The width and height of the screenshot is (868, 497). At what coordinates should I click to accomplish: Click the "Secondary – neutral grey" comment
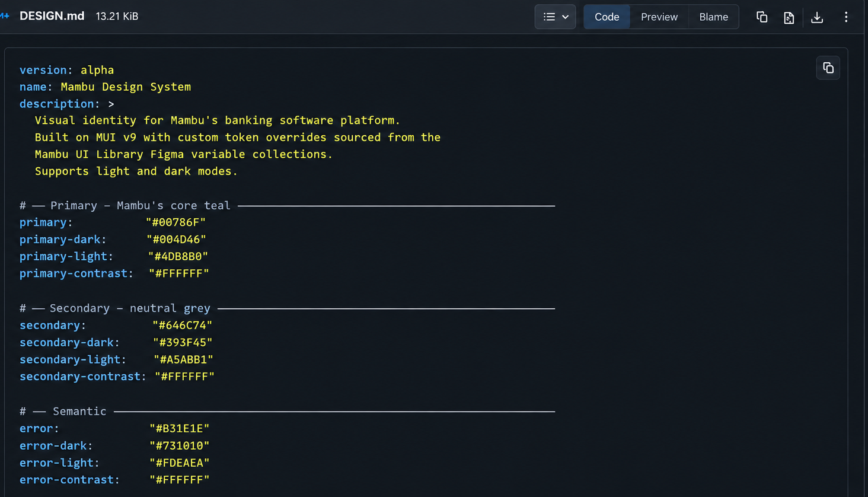[x=130, y=308]
